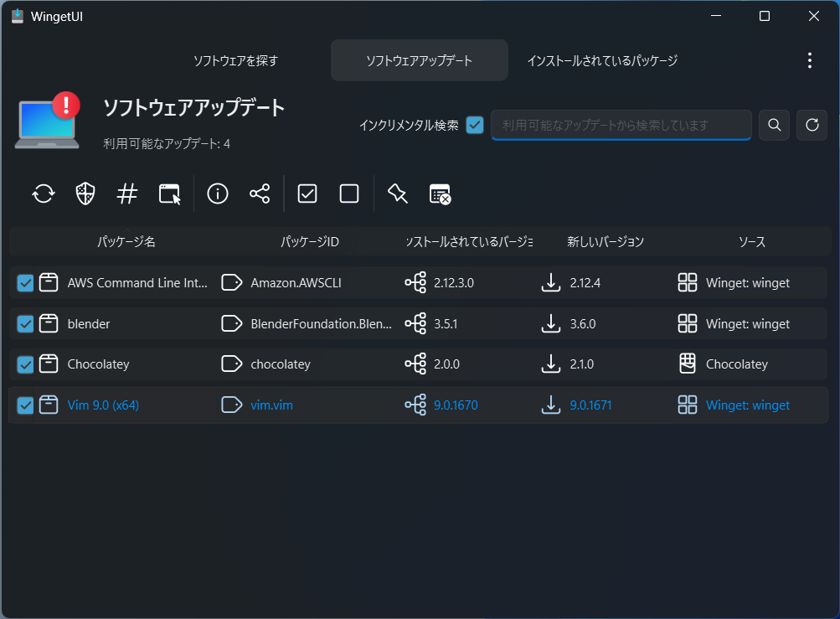Click the Amazon.AWSCLI package ID
Viewport: 840px width, 619px height.
pos(296,282)
